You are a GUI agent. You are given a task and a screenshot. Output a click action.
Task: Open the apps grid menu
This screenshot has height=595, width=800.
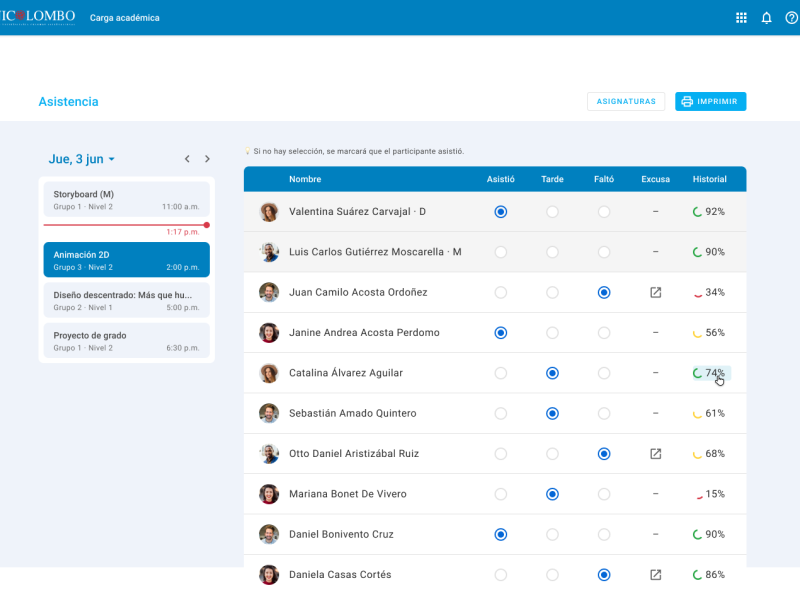tap(741, 17)
